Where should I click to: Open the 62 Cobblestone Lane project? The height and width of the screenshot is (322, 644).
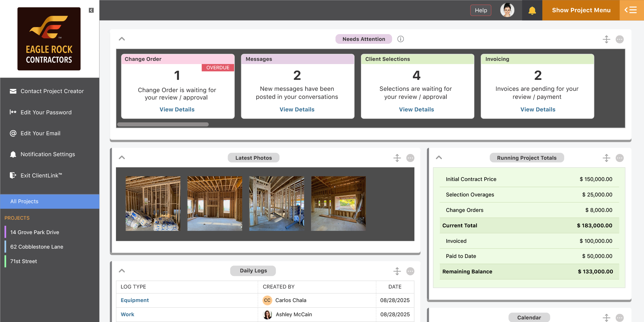tap(36, 247)
